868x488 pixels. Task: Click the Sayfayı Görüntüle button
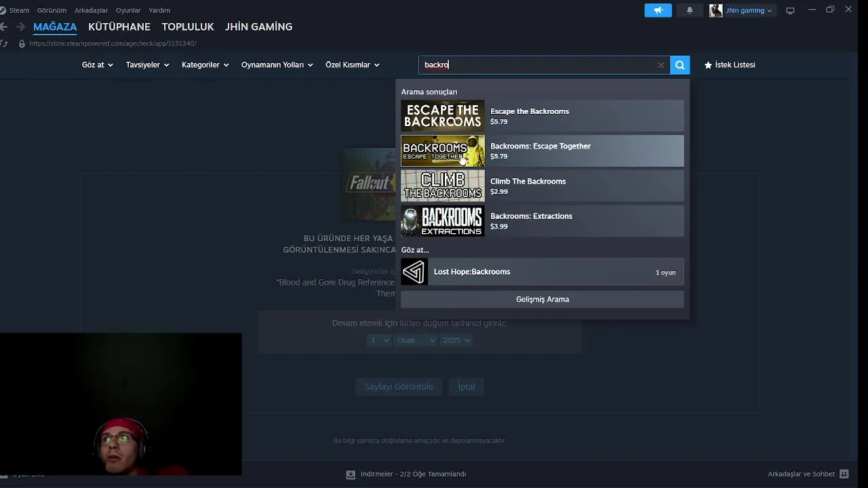point(399,386)
